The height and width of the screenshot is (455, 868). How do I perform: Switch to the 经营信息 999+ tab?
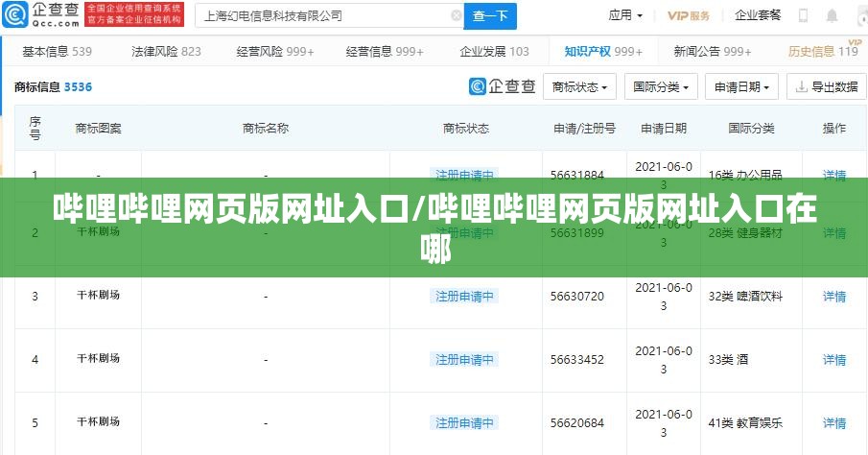tap(385, 52)
